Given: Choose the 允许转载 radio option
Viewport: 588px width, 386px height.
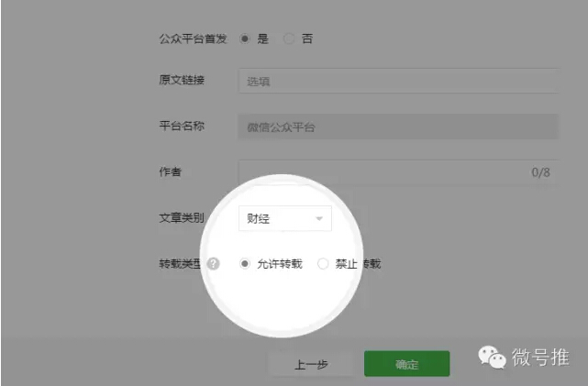Looking at the screenshot, I should pos(245,263).
